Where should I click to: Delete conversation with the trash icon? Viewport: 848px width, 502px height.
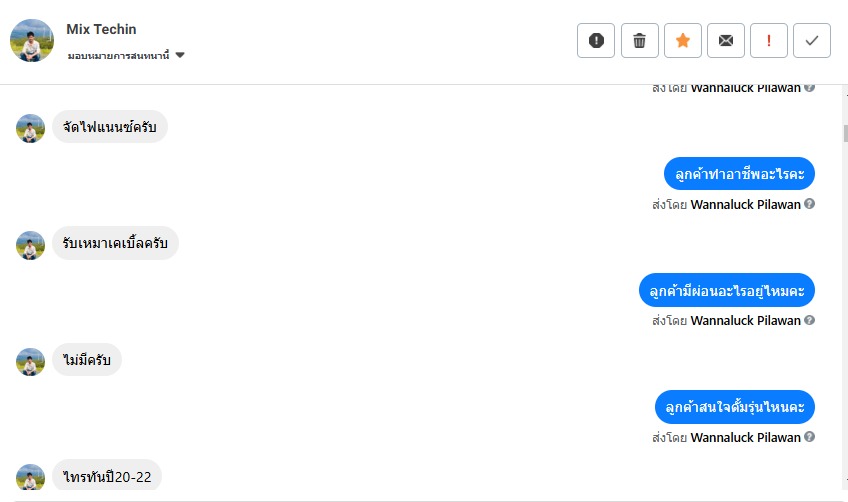click(x=640, y=40)
